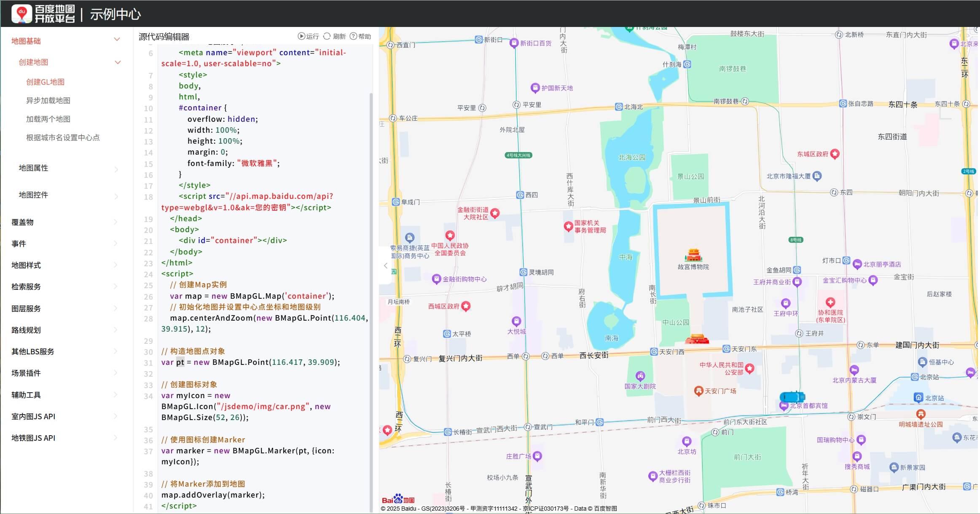Screen dimensions: 980x514
Task: Expand the 地图控件 submenu arrow
Action: point(116,196)
